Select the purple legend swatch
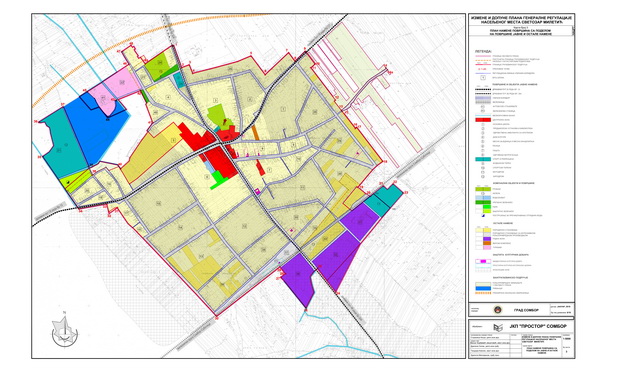Viewport: 620px width, 372px height. click(487, 239)
